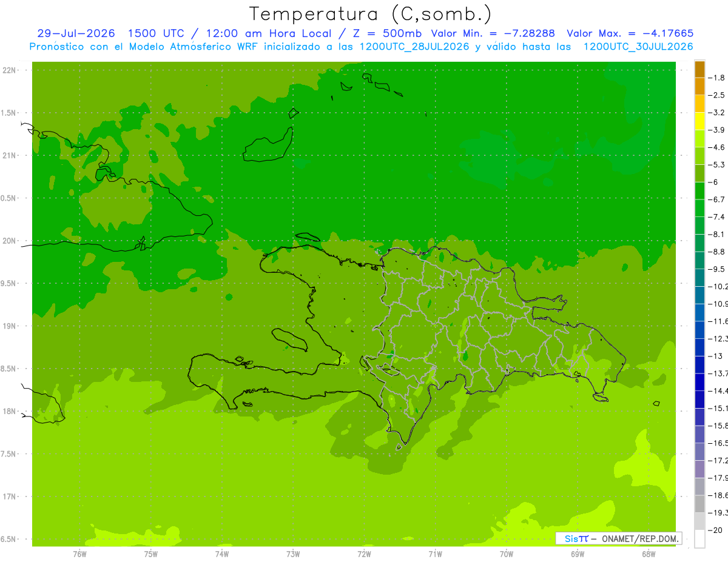Viewport: 728px width, 562px height.
Task: Click the '68W' longitude label
Action: click(x=649, y=554)
